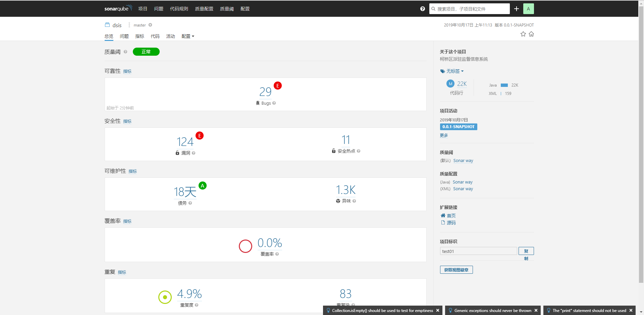Open the 首页 external link

pos(448,215)
